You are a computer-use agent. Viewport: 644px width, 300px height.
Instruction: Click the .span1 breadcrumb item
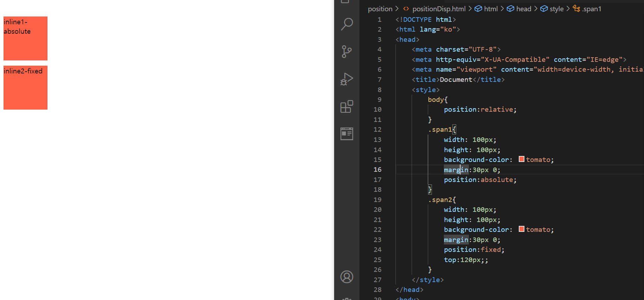pos(587,9)
